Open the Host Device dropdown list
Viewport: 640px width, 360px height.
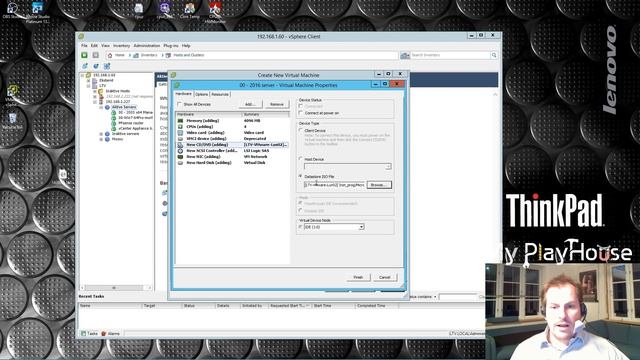388,167
